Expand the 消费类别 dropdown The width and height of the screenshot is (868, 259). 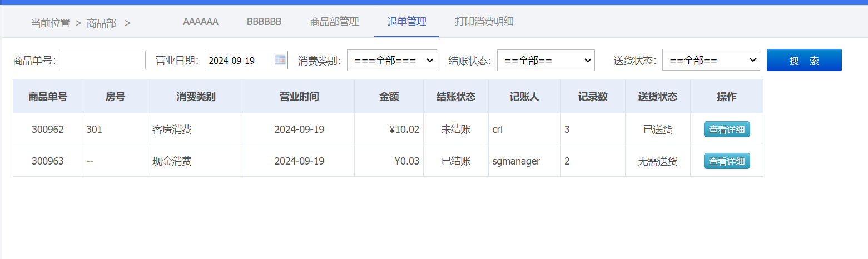pos(392,60)
